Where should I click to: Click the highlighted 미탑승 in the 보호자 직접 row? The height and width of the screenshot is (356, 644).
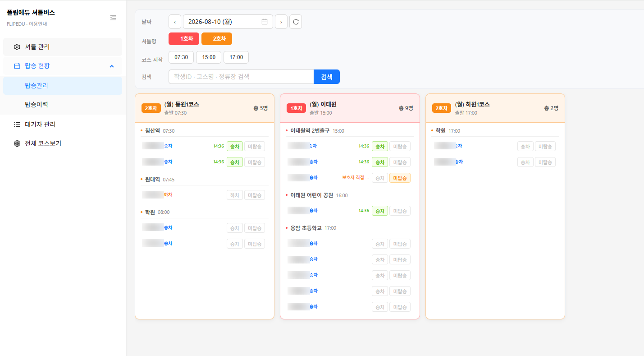click(400, 178)
